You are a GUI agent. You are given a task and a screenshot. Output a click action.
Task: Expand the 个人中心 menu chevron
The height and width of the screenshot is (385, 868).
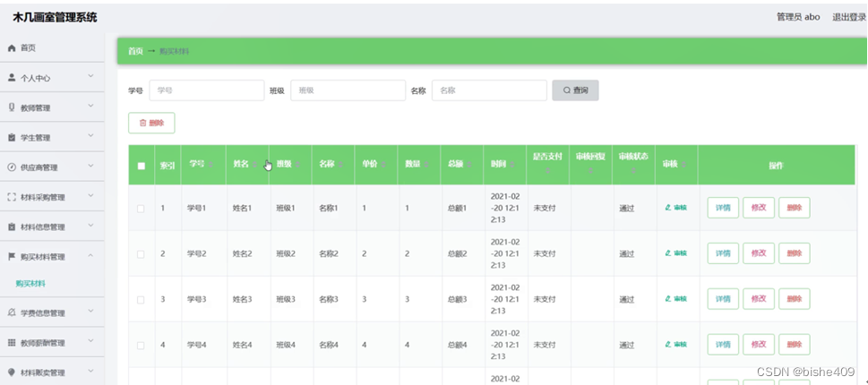point(90,76)
